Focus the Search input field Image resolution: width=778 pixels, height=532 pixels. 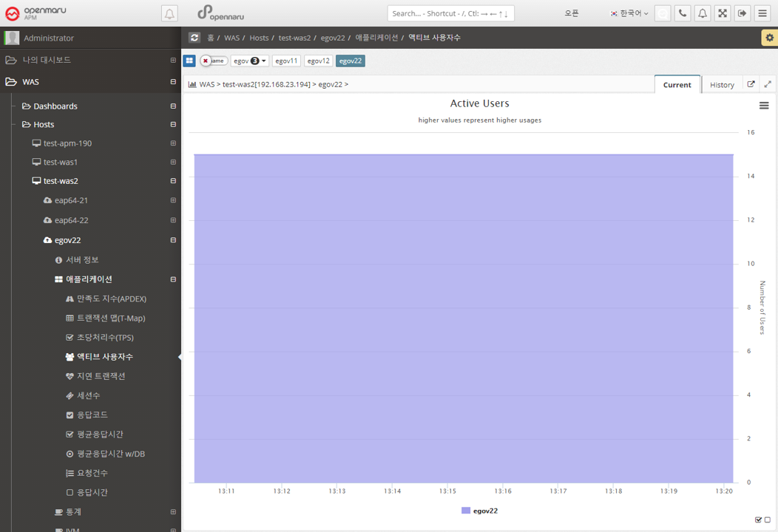[x=450, y=13]
